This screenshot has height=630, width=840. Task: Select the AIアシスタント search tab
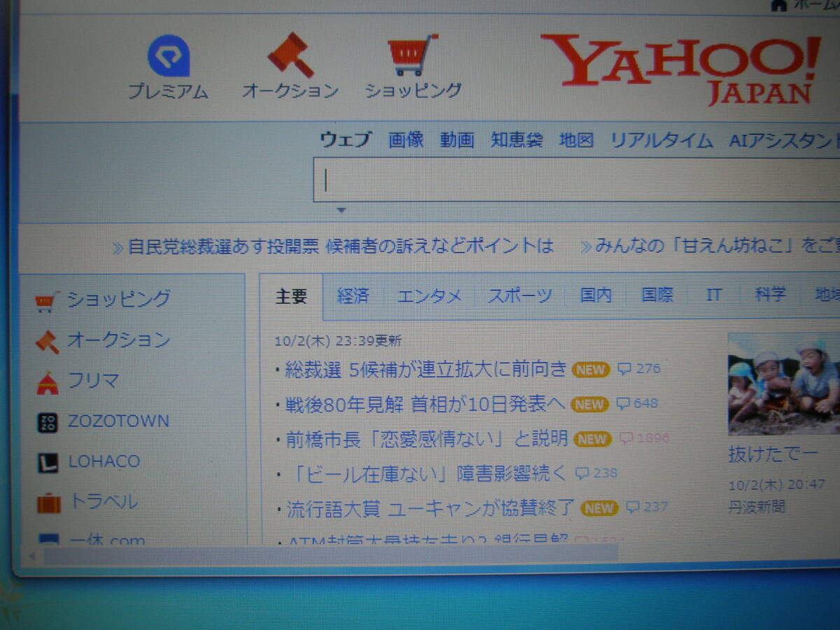click(x=784, y=140)
